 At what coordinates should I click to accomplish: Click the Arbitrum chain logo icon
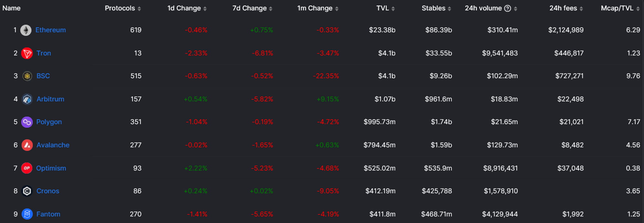[x=27, y=99]
